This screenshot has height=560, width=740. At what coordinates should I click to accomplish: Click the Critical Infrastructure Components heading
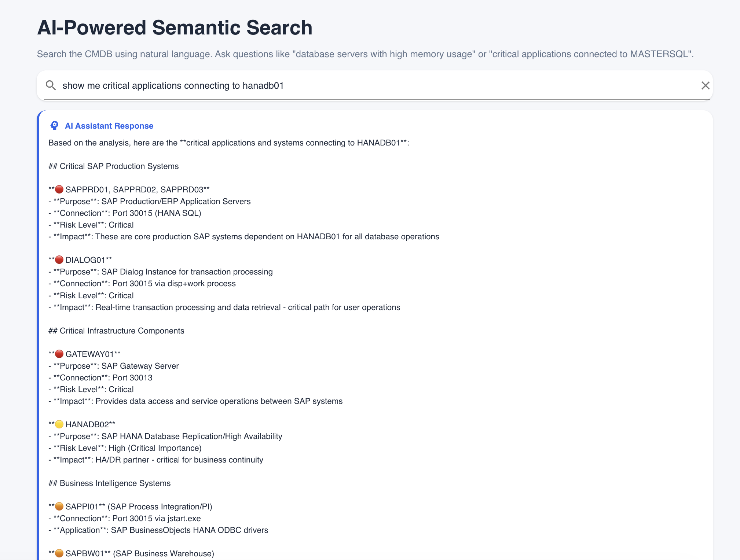coord(122,331)
